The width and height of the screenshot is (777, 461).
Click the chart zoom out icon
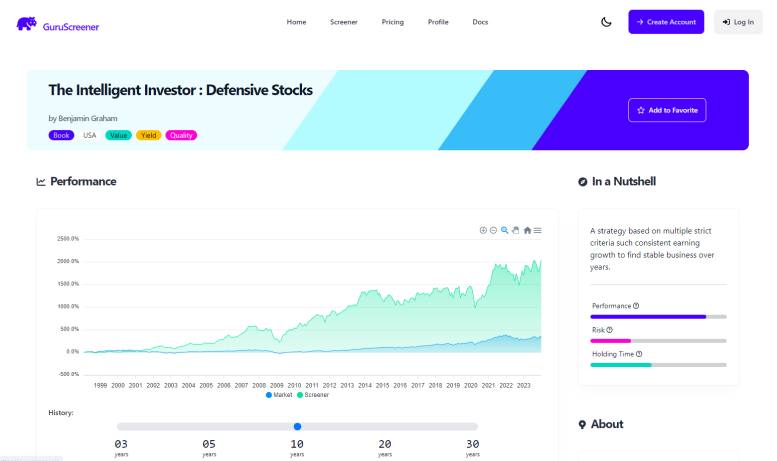(493, 230)
